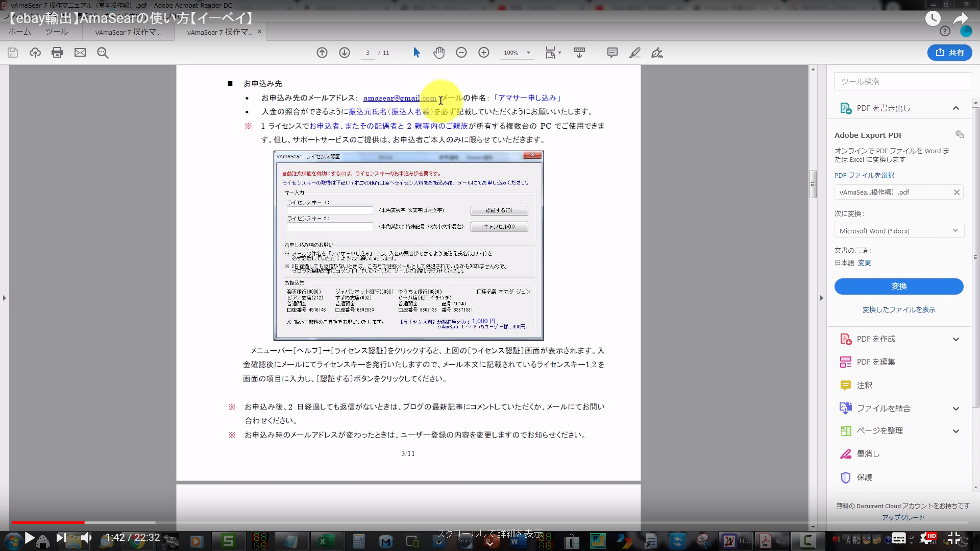Expand the PDF を作成 section
980x551 pixels.
click(x=955, y=339)
